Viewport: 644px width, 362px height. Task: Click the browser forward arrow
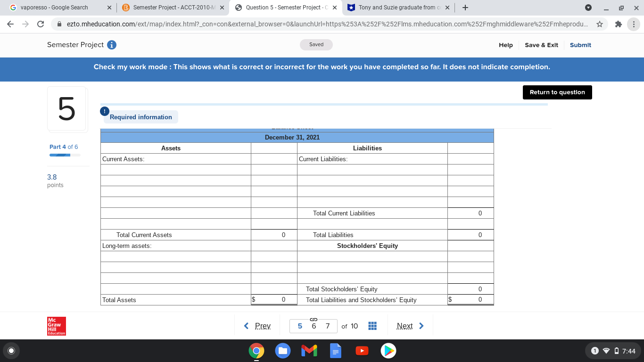click(x=26, y=24)
